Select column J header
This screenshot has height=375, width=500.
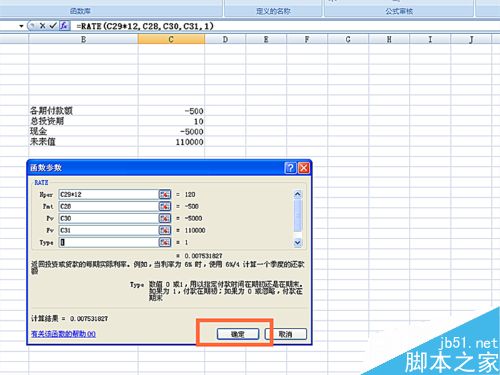471,39
